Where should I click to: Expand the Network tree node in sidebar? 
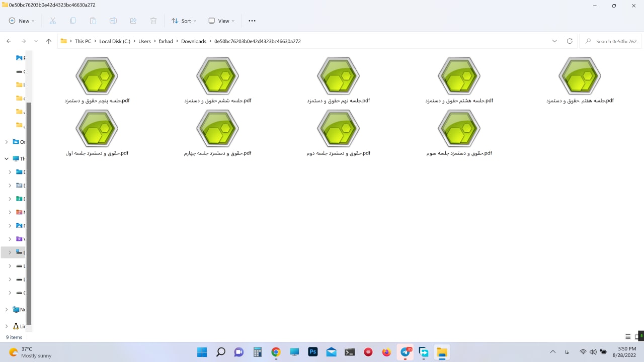pyautogui.click(x=7, y=310)
